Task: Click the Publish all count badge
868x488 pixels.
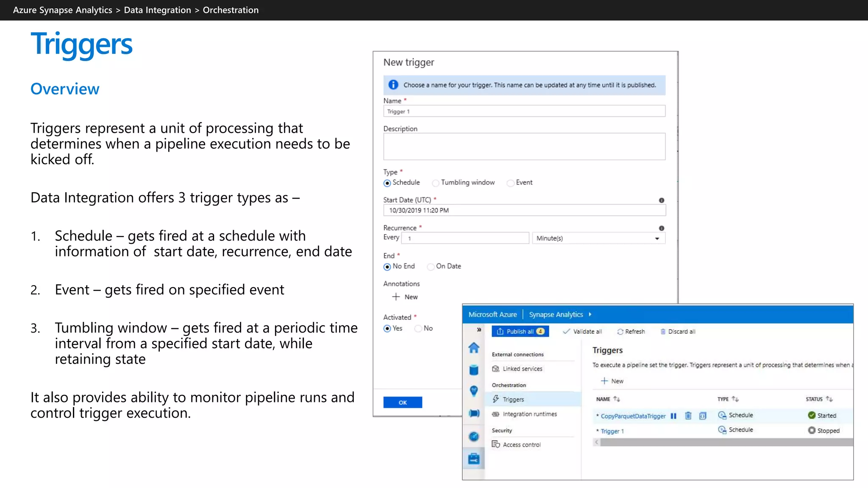Action: pyautogui.click(x=540, y=331)
